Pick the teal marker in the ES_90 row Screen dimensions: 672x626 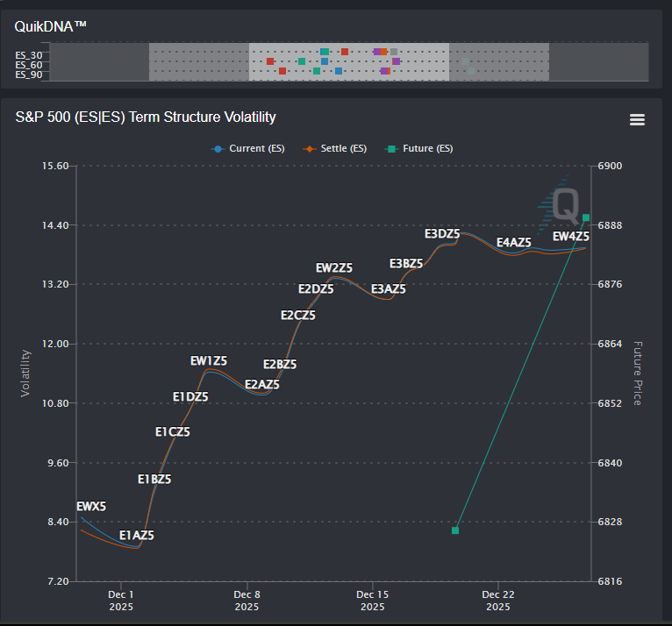pyautogui.click(x=317, y=71)
